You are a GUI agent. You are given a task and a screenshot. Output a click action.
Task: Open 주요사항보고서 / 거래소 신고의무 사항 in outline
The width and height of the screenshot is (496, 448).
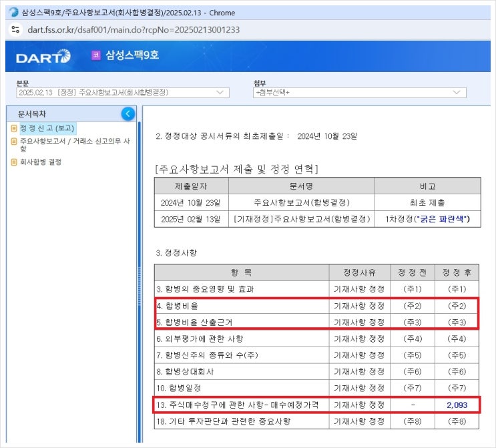(x=75, y=145)
